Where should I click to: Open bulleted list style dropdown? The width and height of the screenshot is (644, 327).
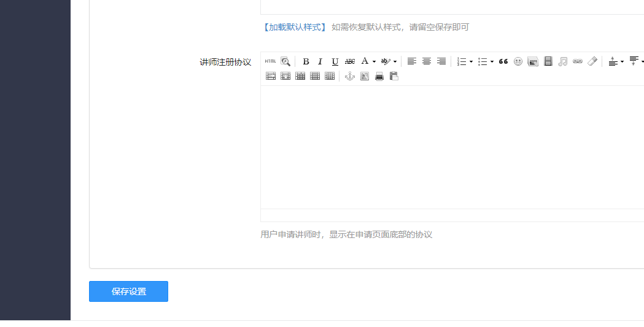[x=492, y=62]
